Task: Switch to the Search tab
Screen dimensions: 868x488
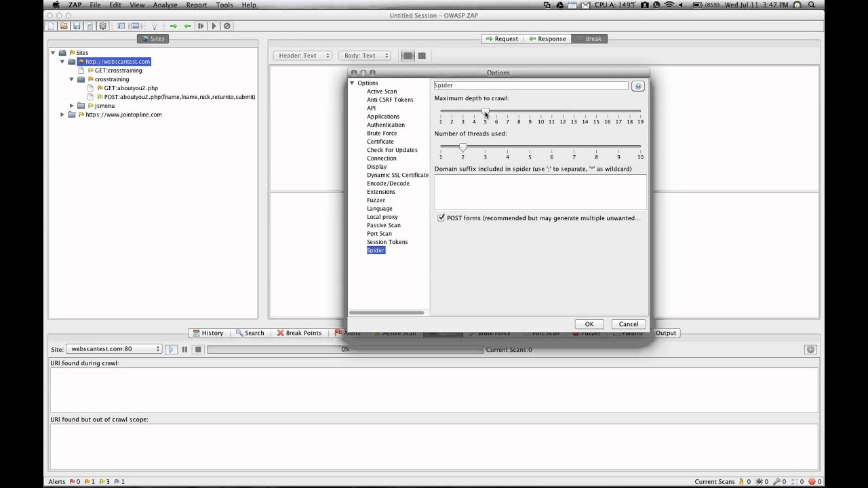Action: pos(250,333)
